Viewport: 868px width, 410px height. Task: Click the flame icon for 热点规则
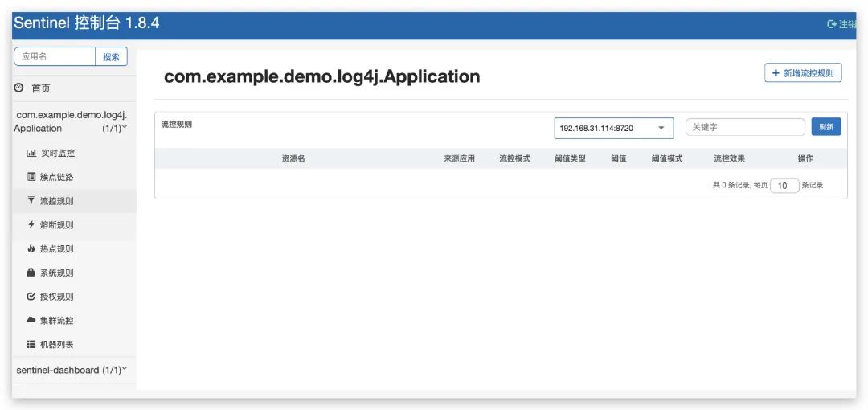[31, 248]
